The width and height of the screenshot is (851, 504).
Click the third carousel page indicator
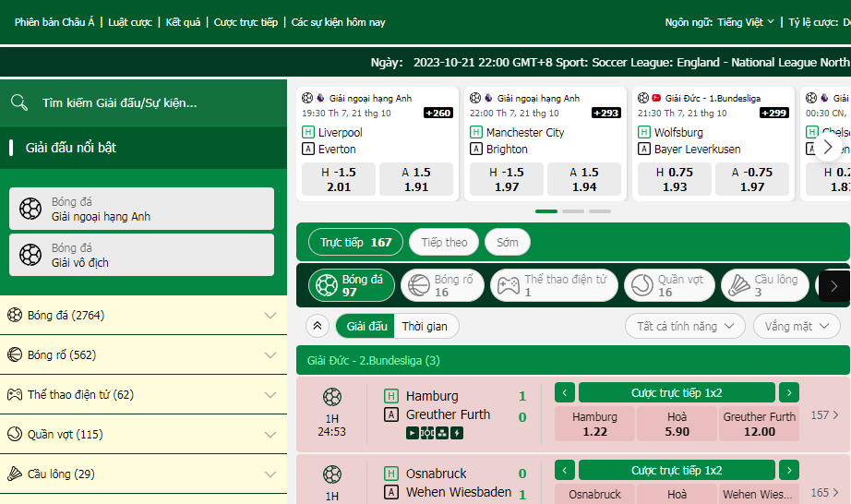(600, 211)
